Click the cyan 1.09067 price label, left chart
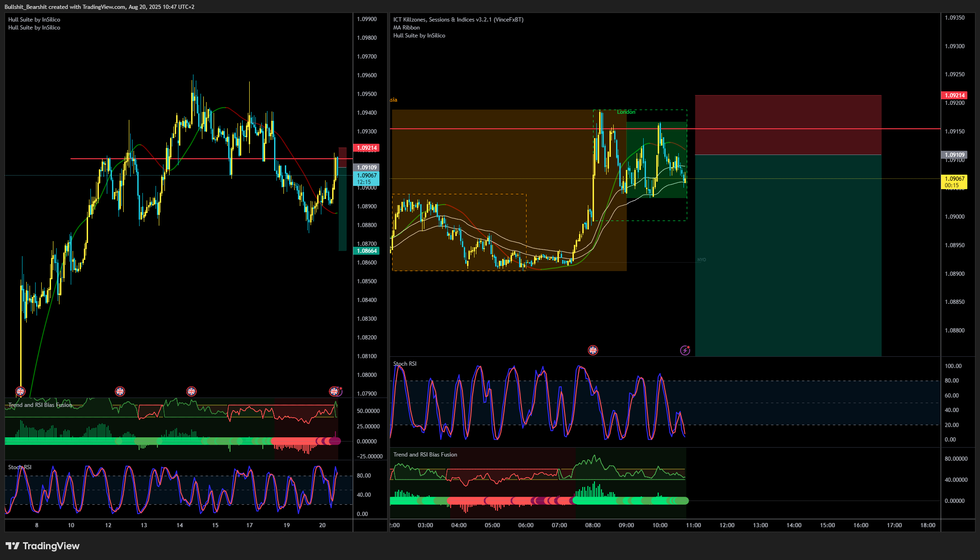This screenshot has width=980, height=560. (366, 178)
